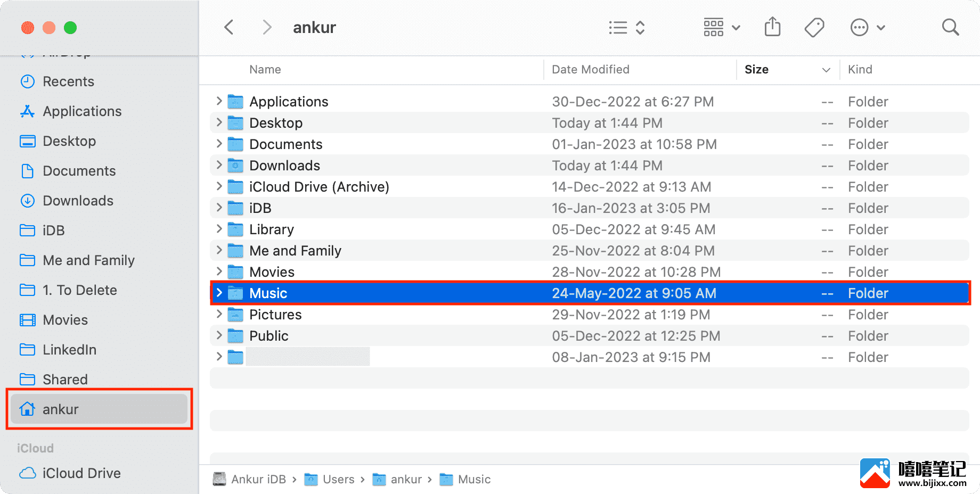Open 1. To Delete in the sidebar
The height and width of the screenshot is (494, 980).
click(68, 290)
